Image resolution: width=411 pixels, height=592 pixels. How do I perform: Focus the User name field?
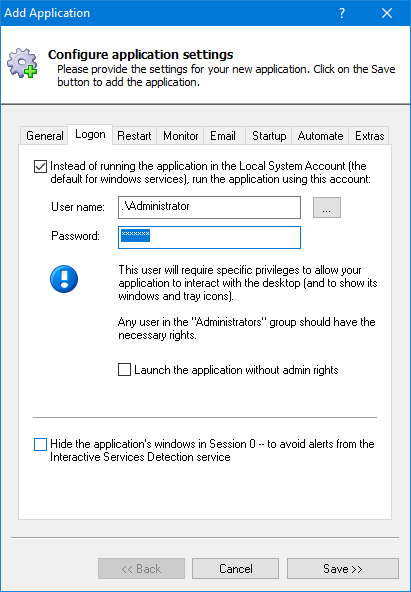pos(209,207)
